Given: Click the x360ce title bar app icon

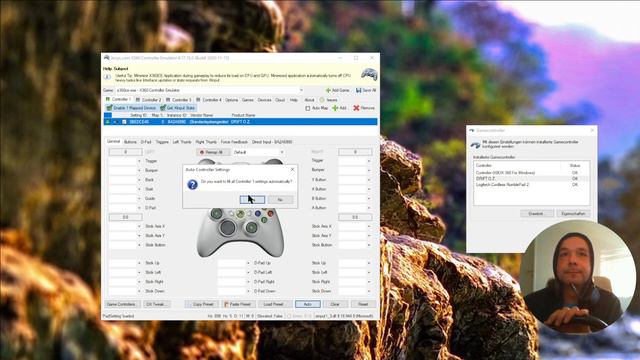Looking at the screenshot, I should click(x=107, y=58).
